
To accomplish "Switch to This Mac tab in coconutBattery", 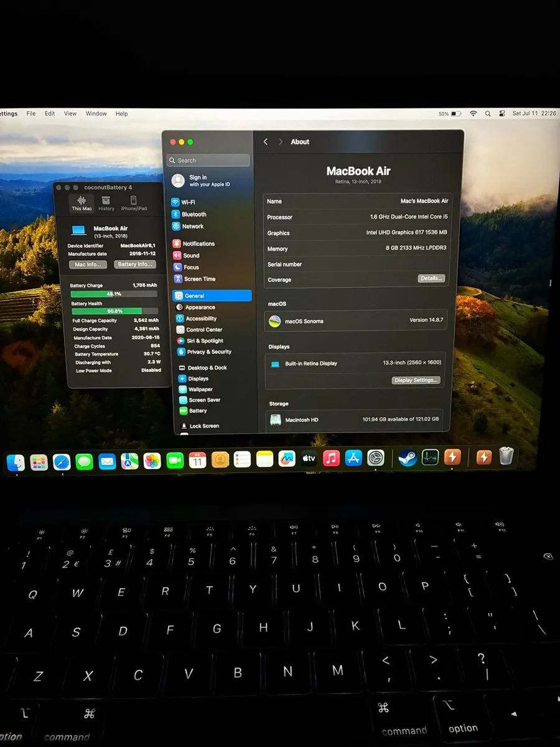I will (82, 204).
